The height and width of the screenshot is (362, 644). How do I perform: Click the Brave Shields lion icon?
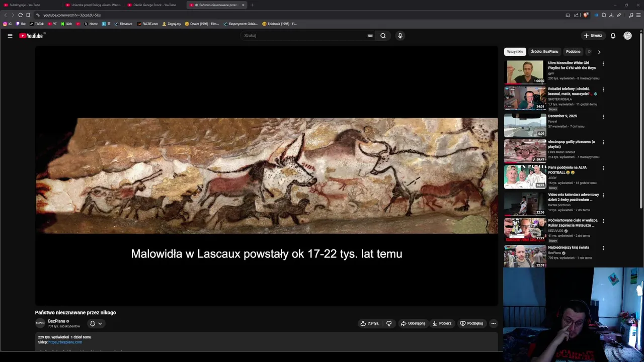tap(586, 15)
